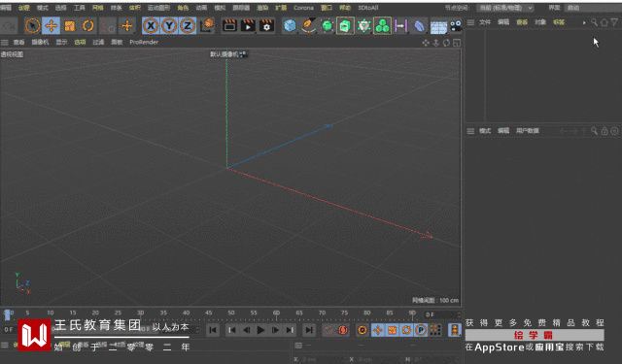
Task: Click the viewport toggle layout icon
Action: [x=457, y=43]
